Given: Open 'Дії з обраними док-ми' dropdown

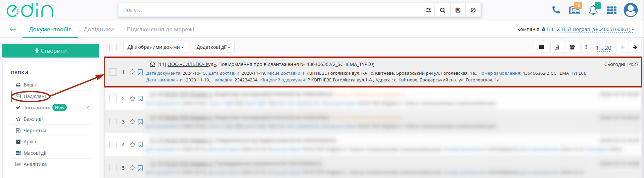Looking at the screenshot, I should 155,47.
